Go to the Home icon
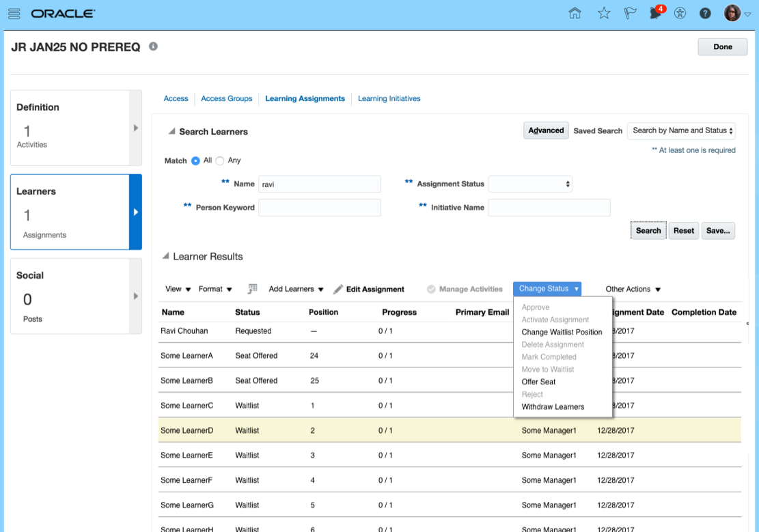 click(x=575, y=14)
